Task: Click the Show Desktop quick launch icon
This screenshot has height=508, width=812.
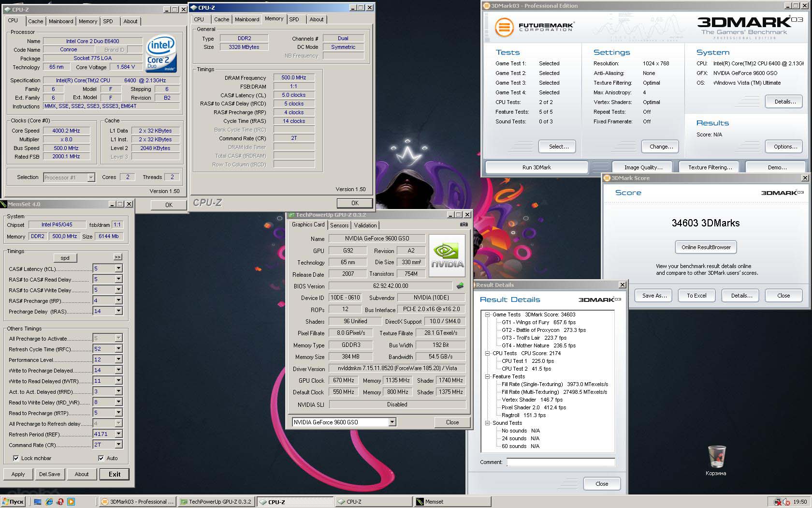Action: tap(38, 502)
